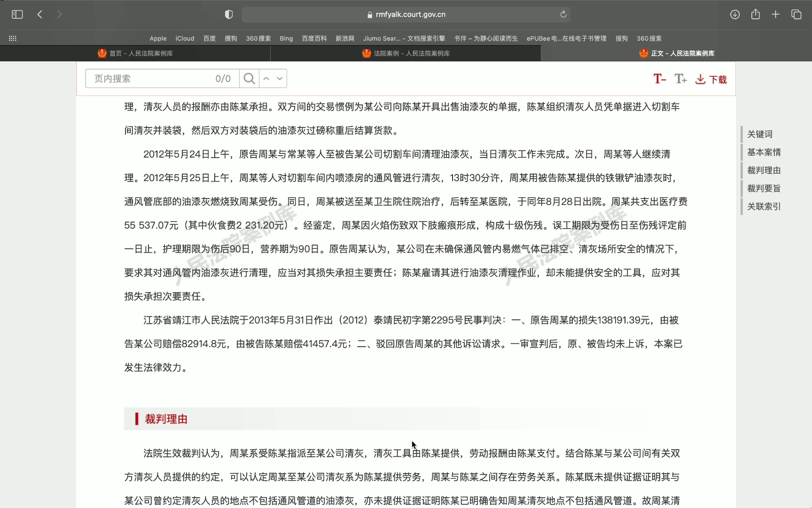Jump to 关键词 section
Screen dimensions: 812x508
tap(760, 134)
